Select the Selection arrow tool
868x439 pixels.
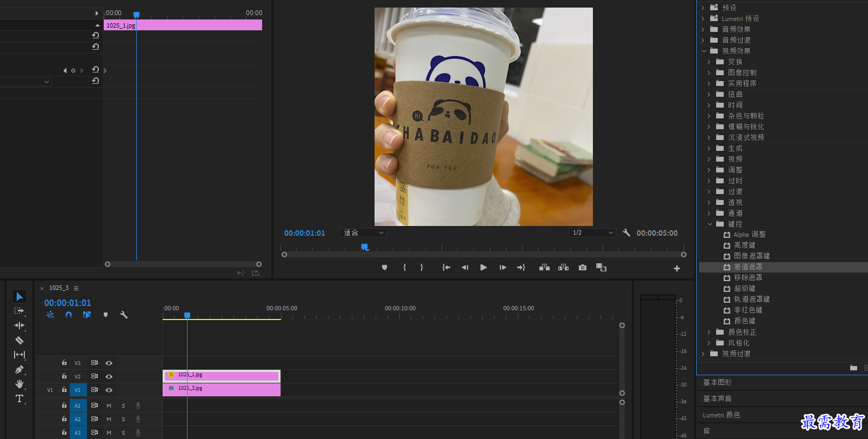[x=19, y=296]
